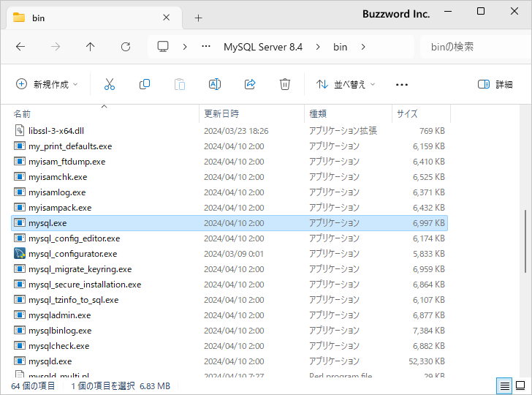This screenshot has height=395, width=532.
Task: Select myisamlog.exe
Action: tap(229, 192)
